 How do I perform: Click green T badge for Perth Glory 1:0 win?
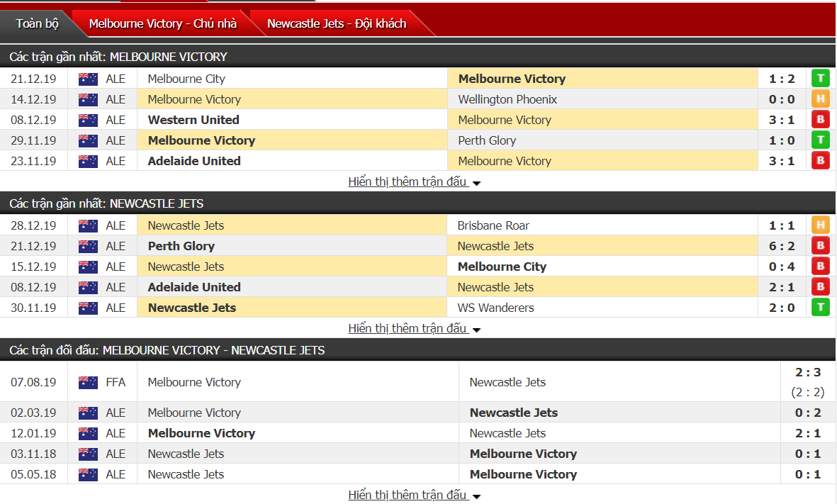pyautogui.click(x=821, y=140)
